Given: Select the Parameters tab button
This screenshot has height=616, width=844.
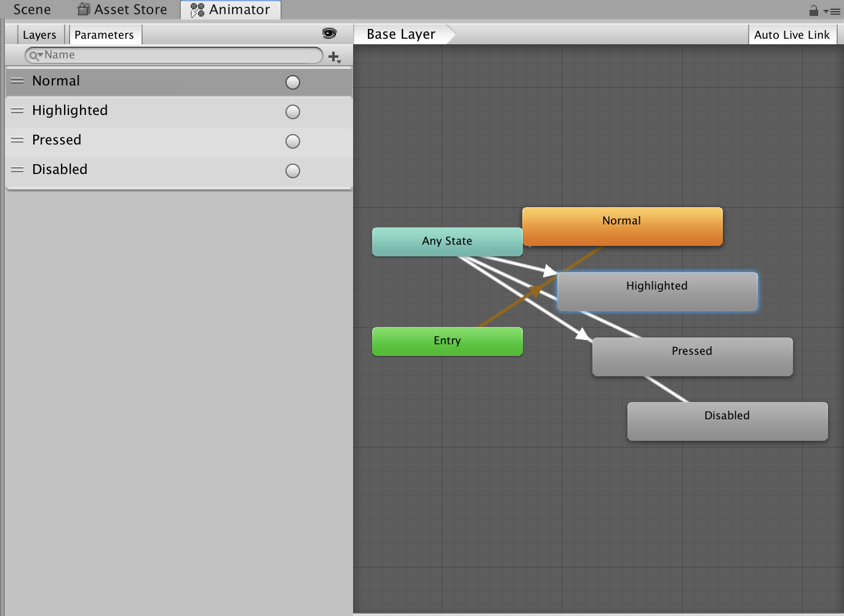Looking at the screenshot, I should [x=105, y=34].
